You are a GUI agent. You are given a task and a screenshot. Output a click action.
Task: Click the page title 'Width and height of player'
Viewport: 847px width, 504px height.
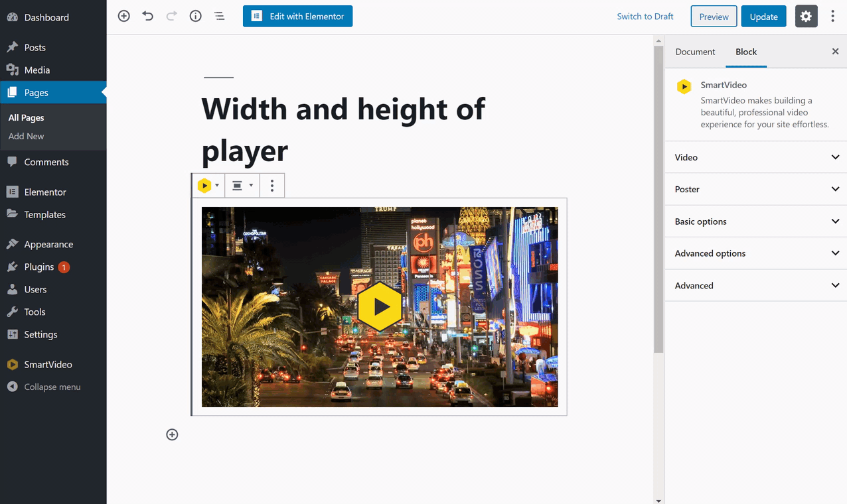(343, 129)
